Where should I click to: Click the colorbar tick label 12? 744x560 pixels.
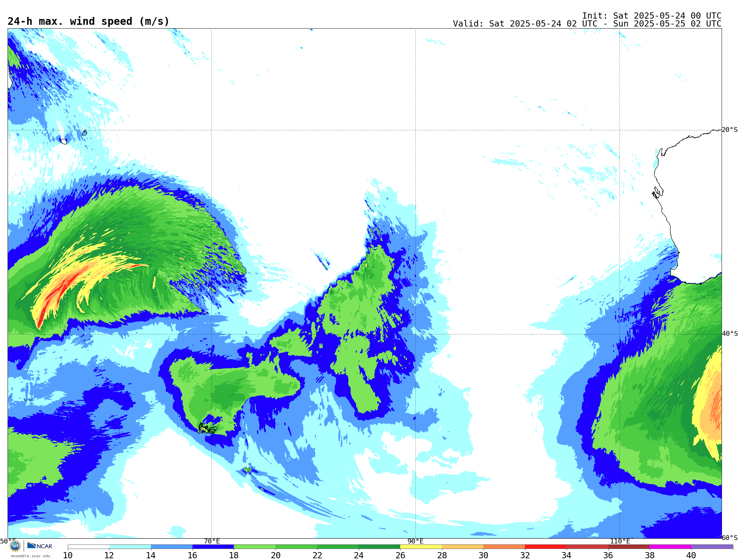point(109,556)
